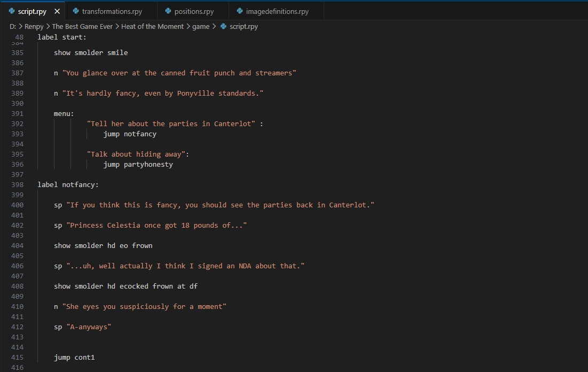
Task: Close the script.rpy tab
Action: click(57, 11)
